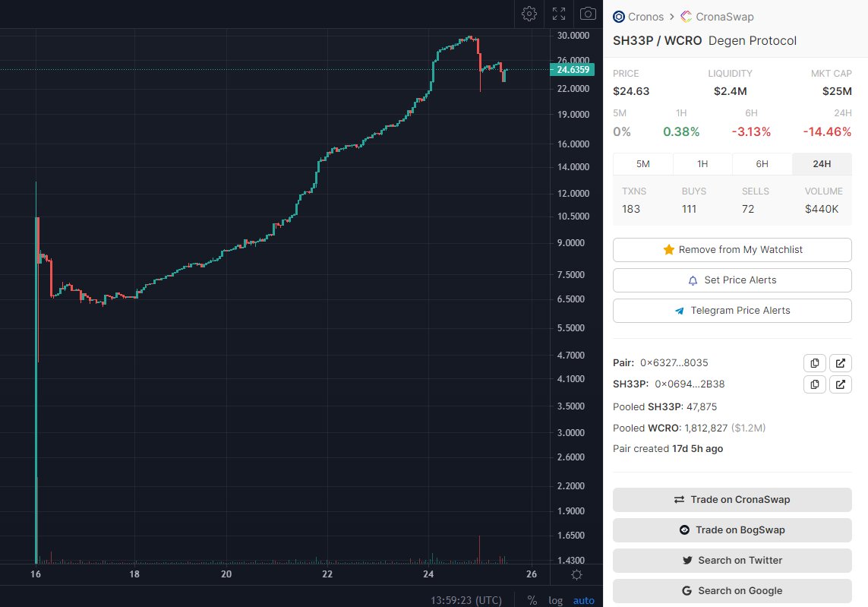Open the CronaSwap breadcrumb link
Image resolution: width=868 pixels, height=607 pixels.
pos(724,17)
